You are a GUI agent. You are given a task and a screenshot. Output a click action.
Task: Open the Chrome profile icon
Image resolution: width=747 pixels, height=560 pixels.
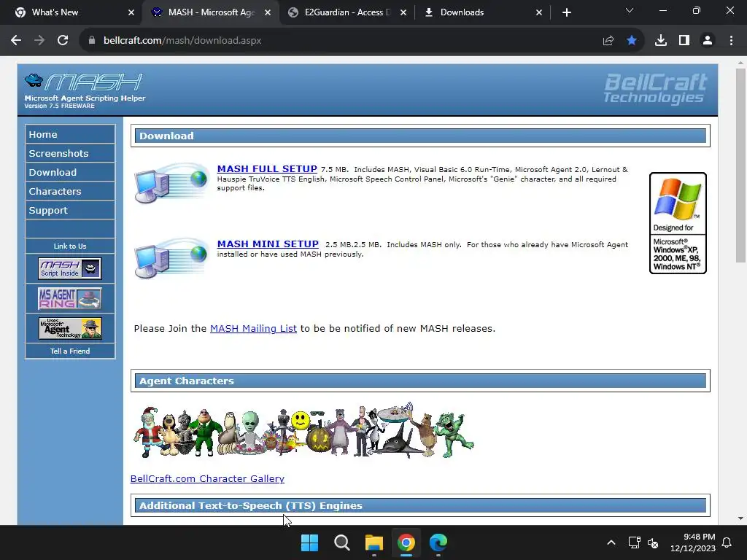(x=708, y=41)
